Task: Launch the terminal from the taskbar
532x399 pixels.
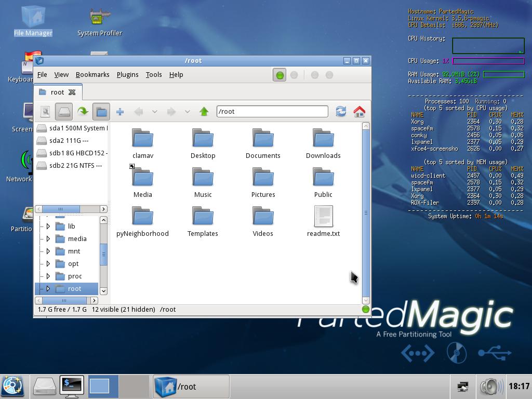Action: tap(71, 386)
